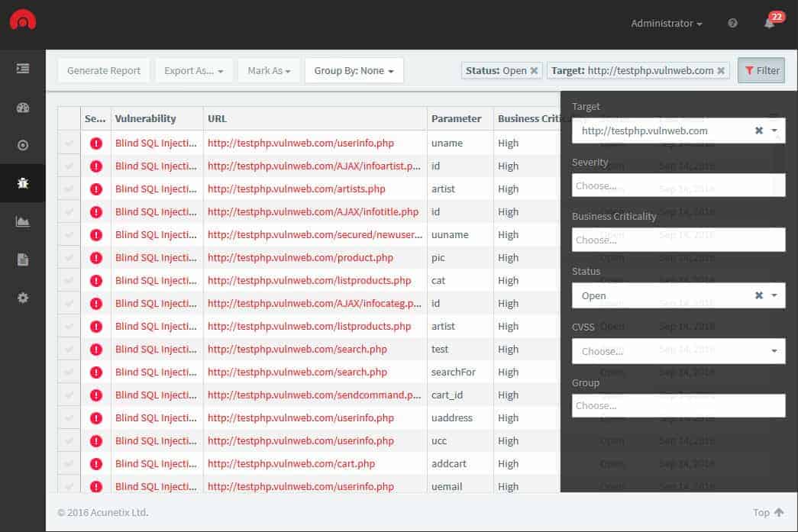The width and height of the screenshot is (798, 532).
Task: Click high severity icon for pic row
Action: (95, 258)
